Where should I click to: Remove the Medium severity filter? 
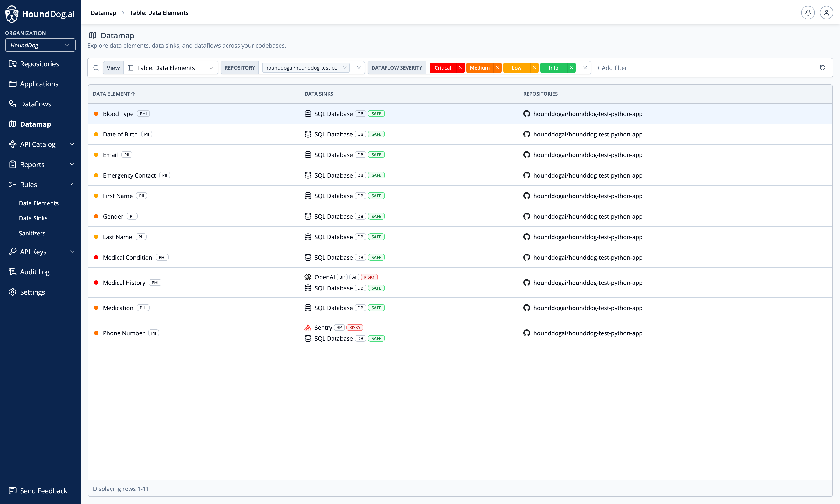click(497, 68)
